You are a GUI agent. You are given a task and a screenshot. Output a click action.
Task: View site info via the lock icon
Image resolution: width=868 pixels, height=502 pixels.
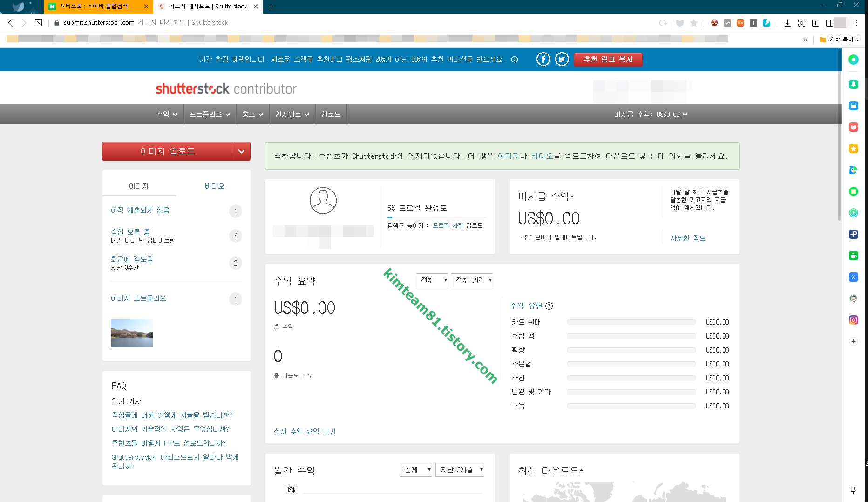click(57, 22)
